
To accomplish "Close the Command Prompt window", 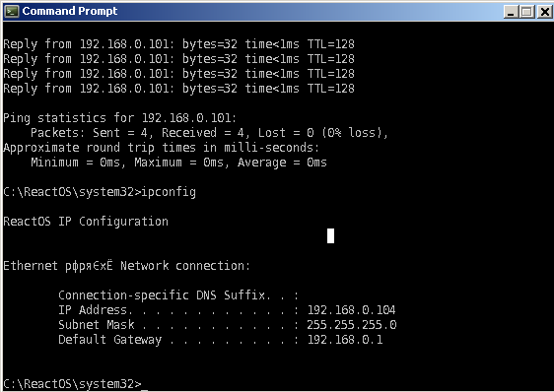I will pos(544,12).
